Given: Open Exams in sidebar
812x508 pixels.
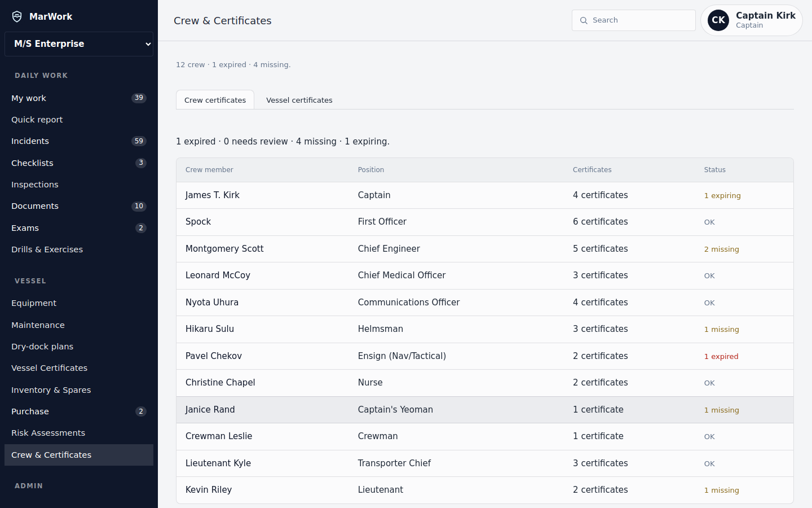Looking at the screenshot, I should coord(79,228).
